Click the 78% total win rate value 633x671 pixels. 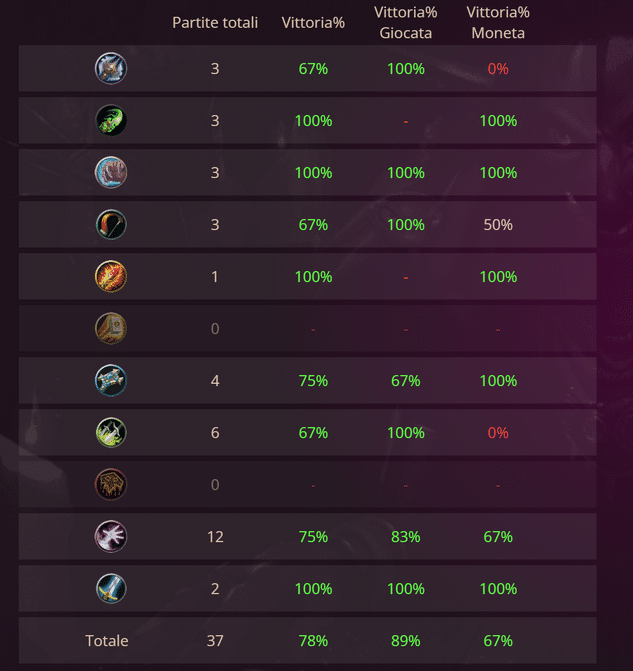coord(313,641)
